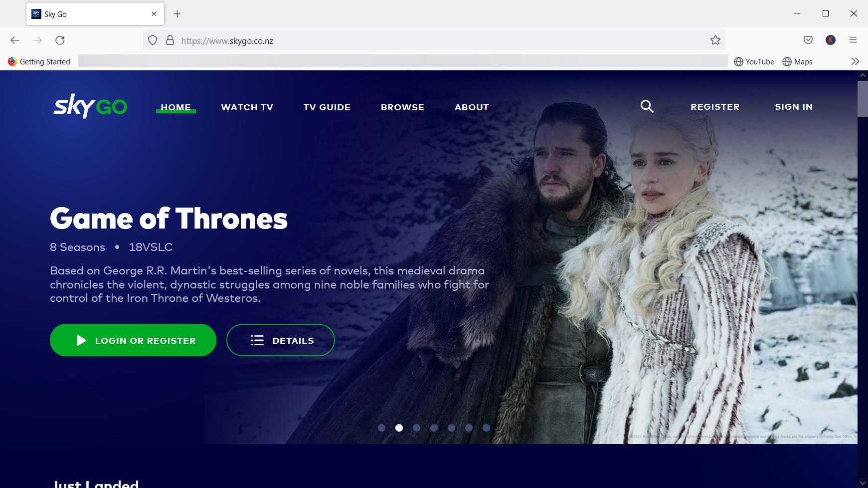Viewport: 868px width, 488px height.
Task: Open the Getting Started bookmark
Action: [x=39, y=61]
